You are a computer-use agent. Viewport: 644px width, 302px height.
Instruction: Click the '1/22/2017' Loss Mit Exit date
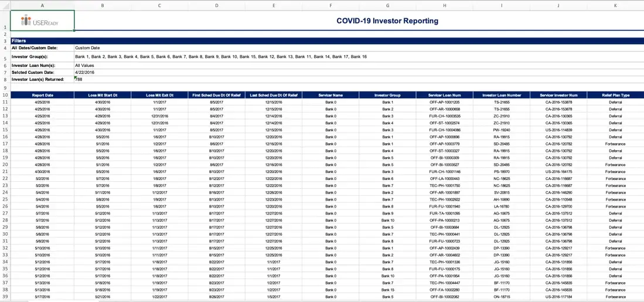click(x=159, y=297)
